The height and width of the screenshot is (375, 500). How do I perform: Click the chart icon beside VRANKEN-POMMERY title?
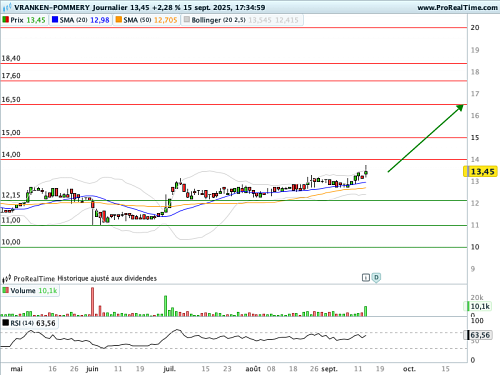(7, 7)
